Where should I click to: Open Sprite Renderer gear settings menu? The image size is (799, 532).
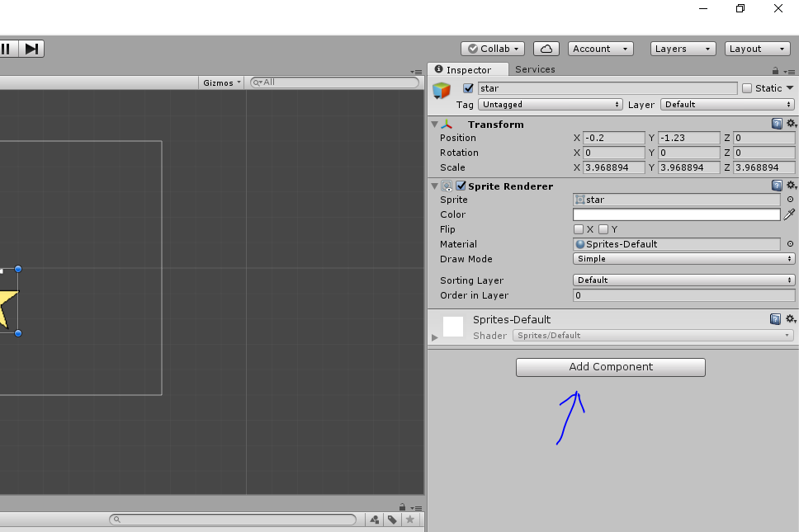coord(791,186)
